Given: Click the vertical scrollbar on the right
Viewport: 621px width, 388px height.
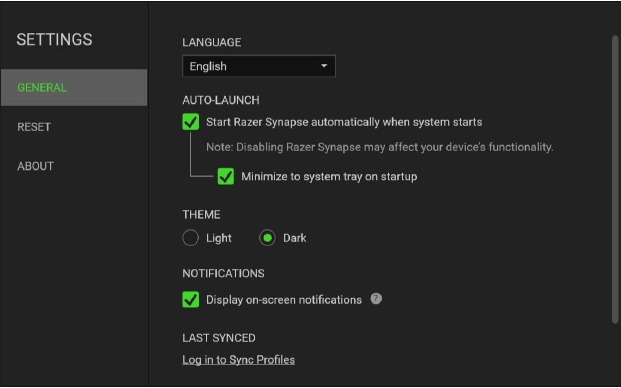Looking at the screenshot, I should [615, 179].
